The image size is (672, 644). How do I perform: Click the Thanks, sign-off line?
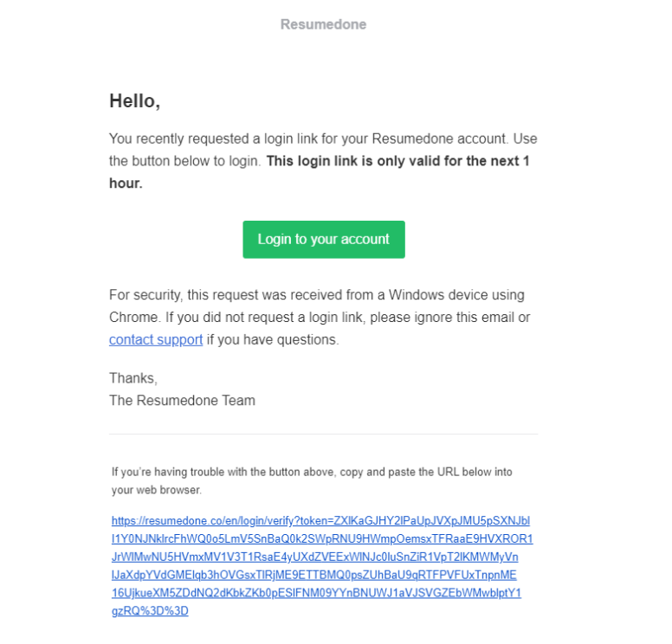coord(133,378)
